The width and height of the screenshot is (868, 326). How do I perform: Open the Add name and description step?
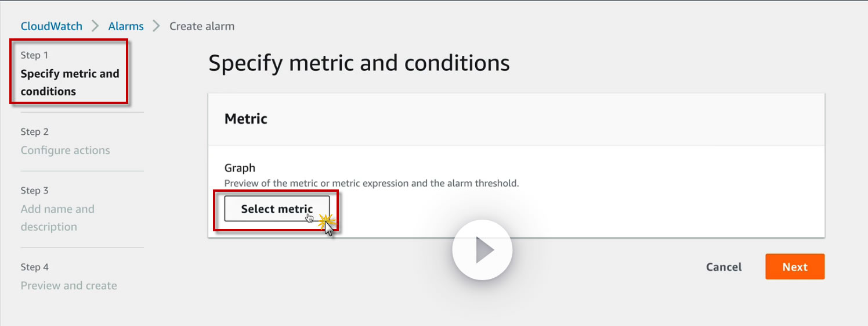(x=57, y=217)
